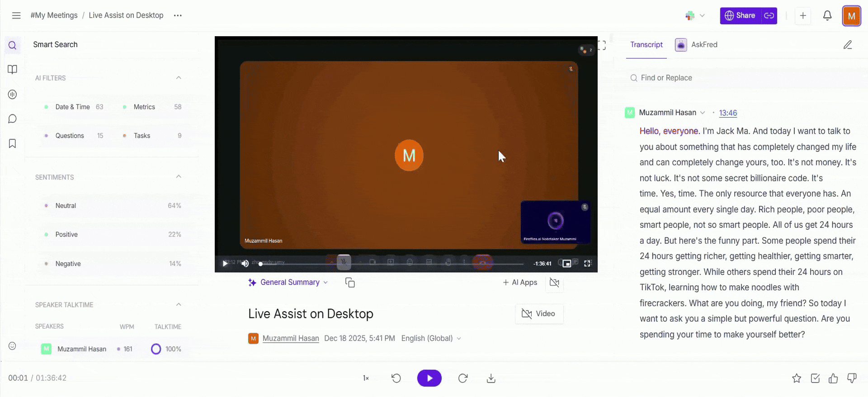This screenshot has width=868, height=397.
Task: Give thumbs down feedback
Action: point(852,378)
